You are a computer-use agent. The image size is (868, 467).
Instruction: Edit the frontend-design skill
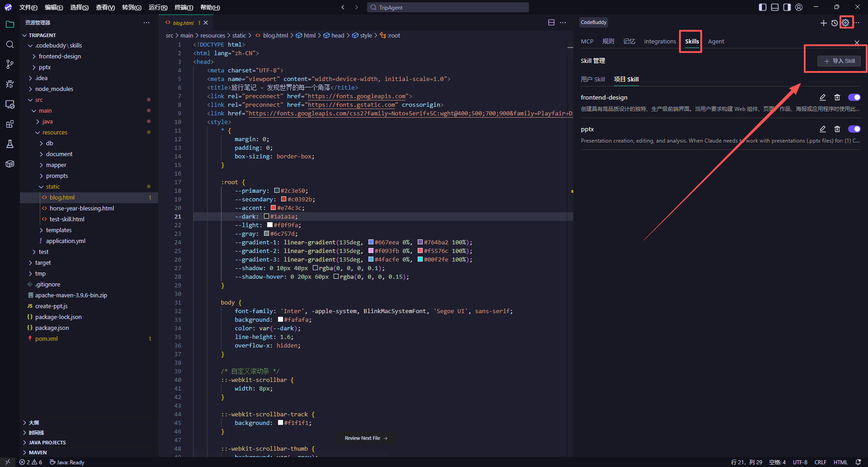pyautogui.click(x=823, y=97)
